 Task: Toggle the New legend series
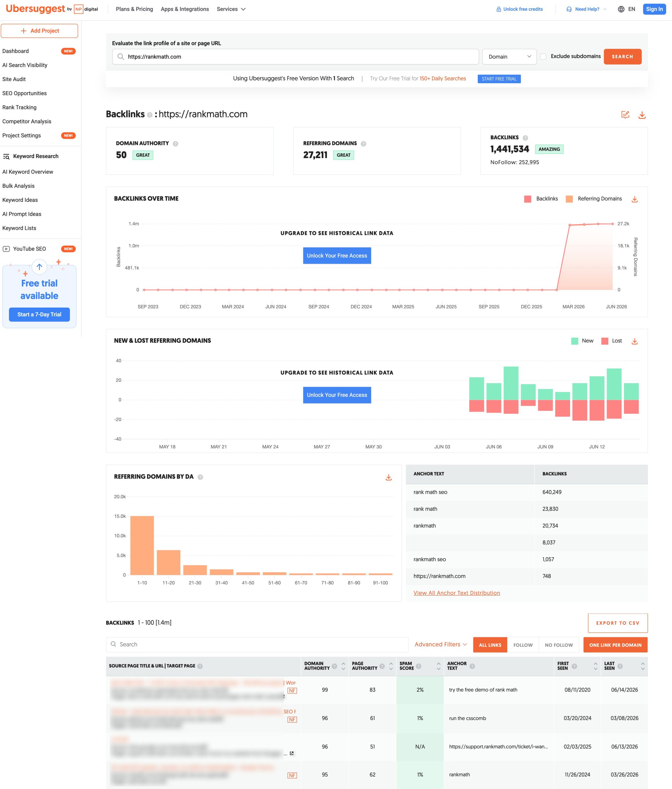pos(582,341)
